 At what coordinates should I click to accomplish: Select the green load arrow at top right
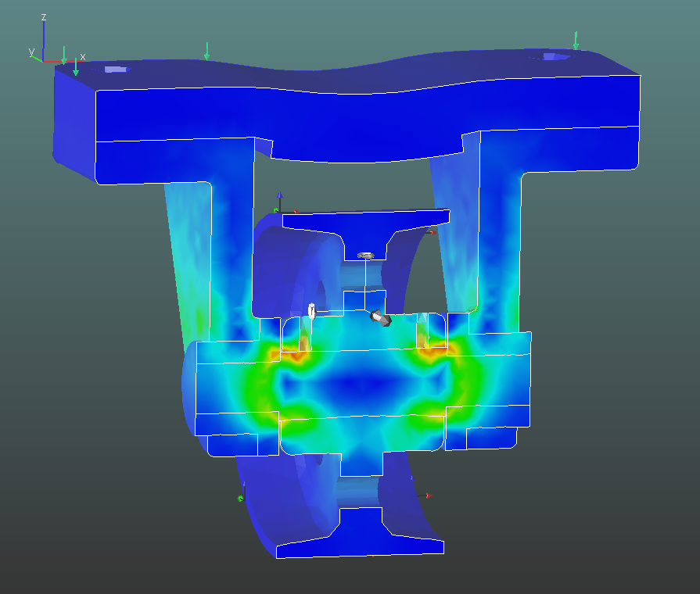[x=576, y=41]
